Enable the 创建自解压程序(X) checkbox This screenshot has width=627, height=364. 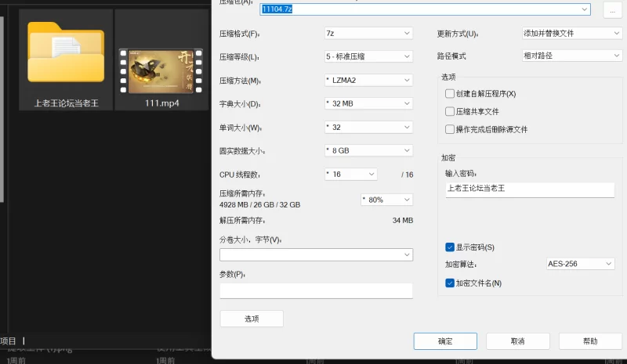[x=449, y=93]
